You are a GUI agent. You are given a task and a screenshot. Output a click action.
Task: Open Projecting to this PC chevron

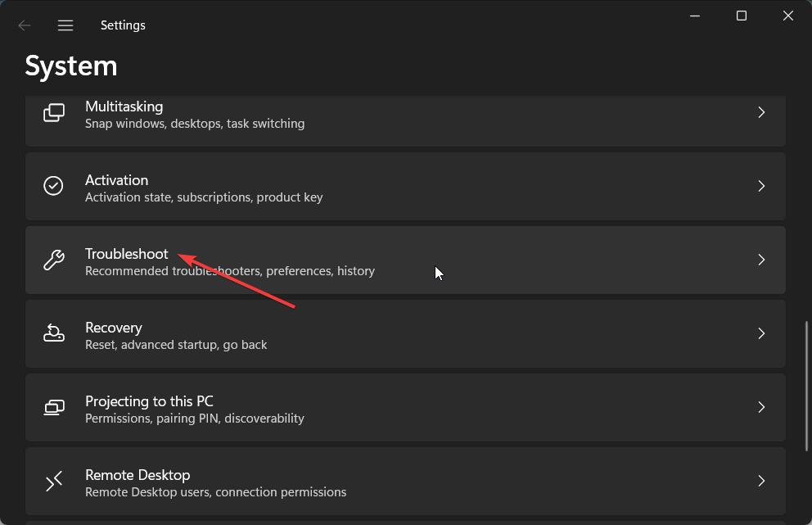pyautogui.click(x=761, y=407)
